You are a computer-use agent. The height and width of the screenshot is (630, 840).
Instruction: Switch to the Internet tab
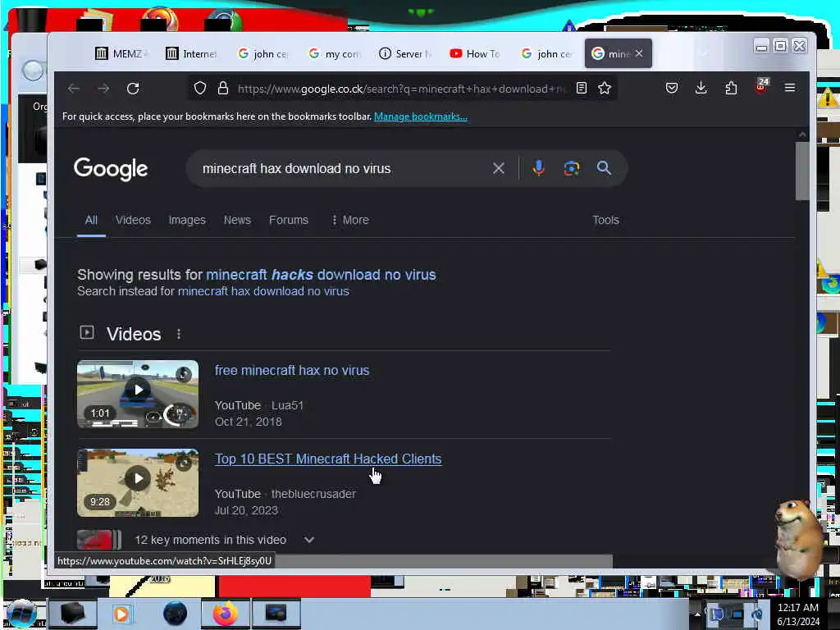192,53
